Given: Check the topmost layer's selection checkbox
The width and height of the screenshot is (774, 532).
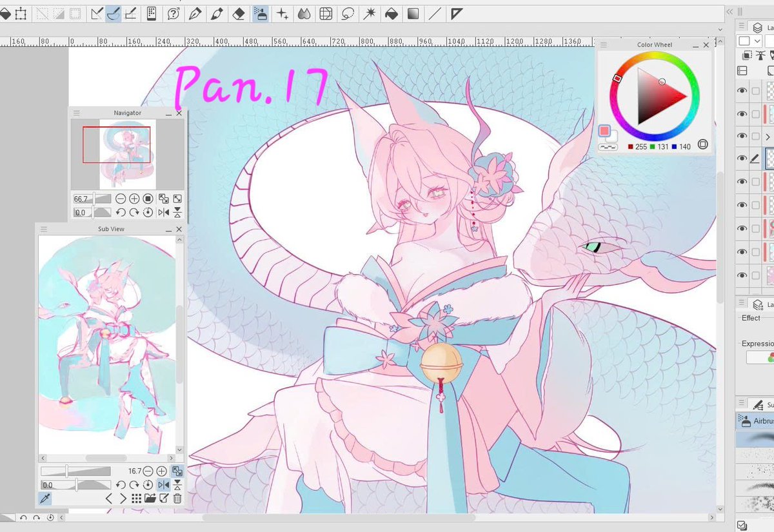Looking at the screenshot, I should click(x=756, y=91).
